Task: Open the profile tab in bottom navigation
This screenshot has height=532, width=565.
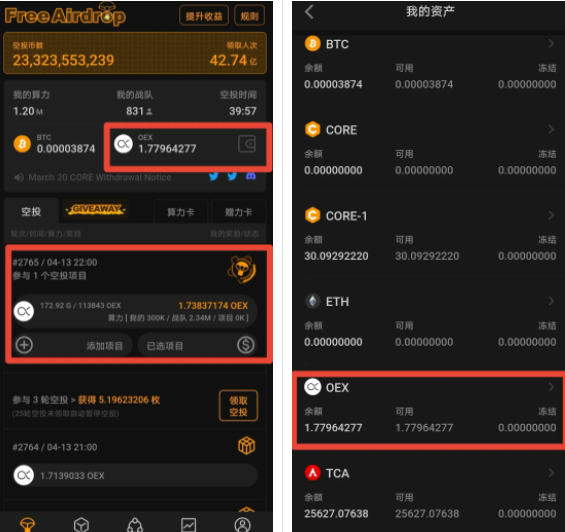Action: coord(243,525)
